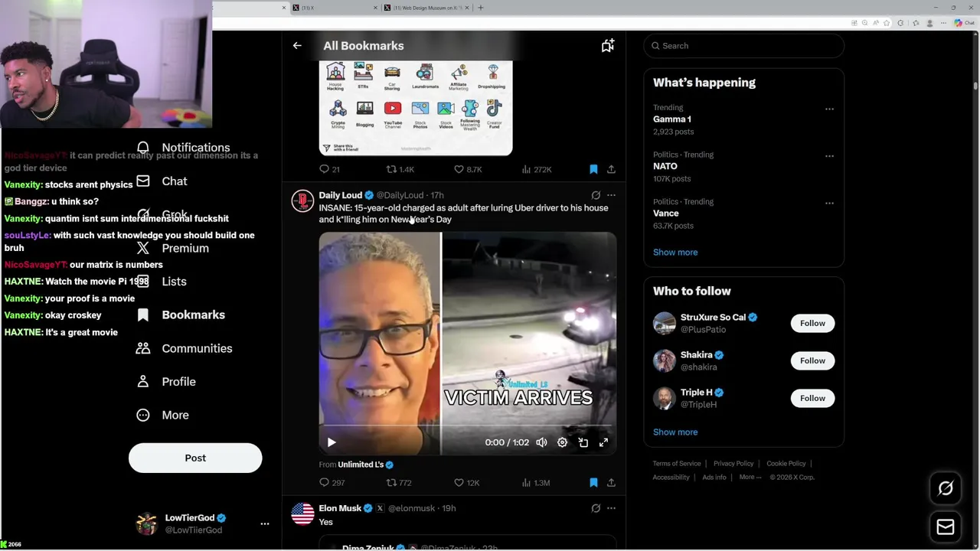Screen dimensions: 980x551
Task: Open LowTierGod account options ellipsis
Action: click(265, 523)
